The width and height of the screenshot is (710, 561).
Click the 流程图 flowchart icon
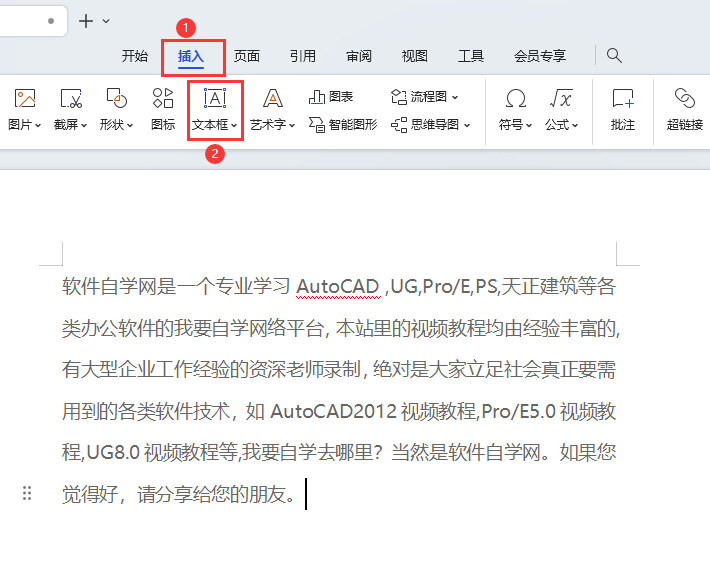coord(399,96)
